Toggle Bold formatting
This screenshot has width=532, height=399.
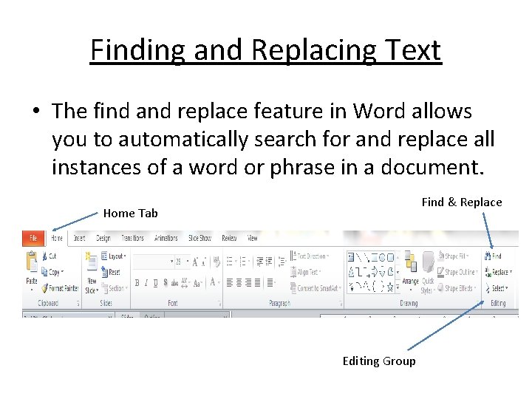pos(137,282)
